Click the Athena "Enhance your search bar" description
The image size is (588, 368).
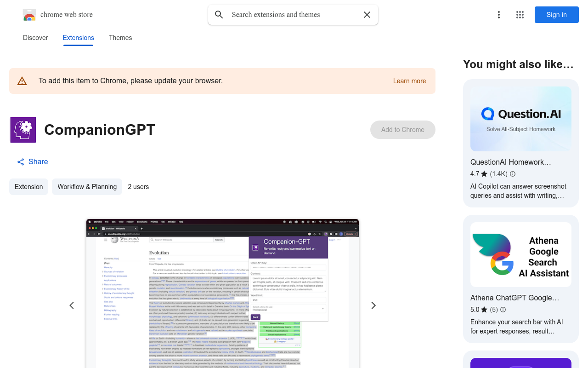pyautogui.click(x=517, y=327)
